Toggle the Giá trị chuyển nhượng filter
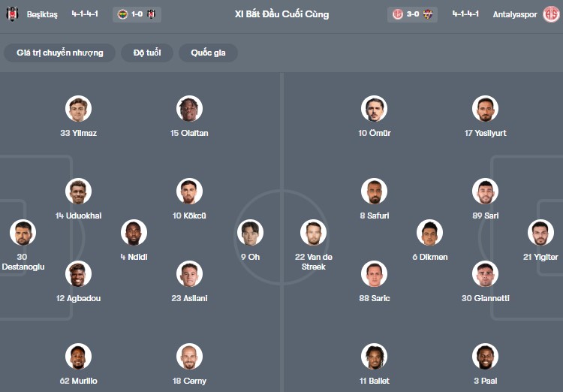Screen dimensions: 563x392 click(60, 53)
